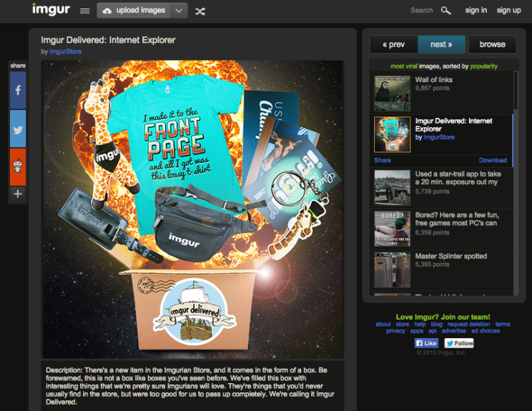The height and width of the screenshot is (411, 532).
Task: Click 'Used a star-trail app' title
Action: pyautogui.click(x=458, y=178)
